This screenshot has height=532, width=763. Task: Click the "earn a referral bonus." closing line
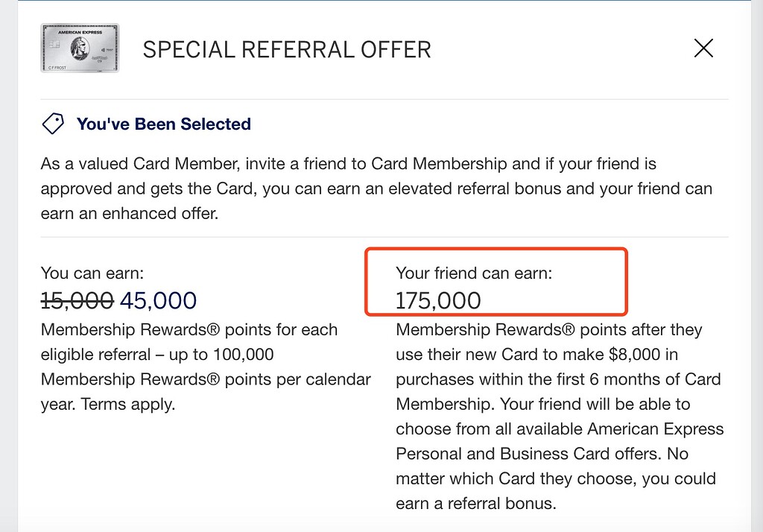(x=475, y=504)
